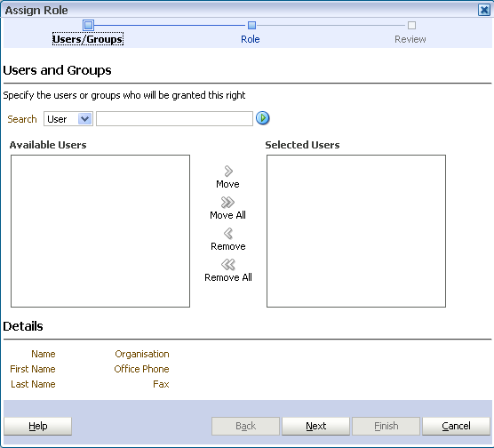Open the User search type dropdown
This screenshot has width=494, height=448.
coord(68,119)
